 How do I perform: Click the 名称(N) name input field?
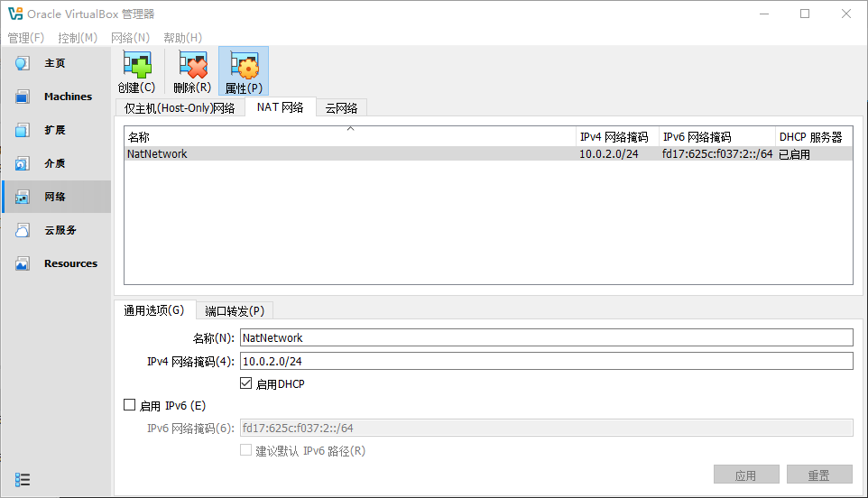(547, 337)
